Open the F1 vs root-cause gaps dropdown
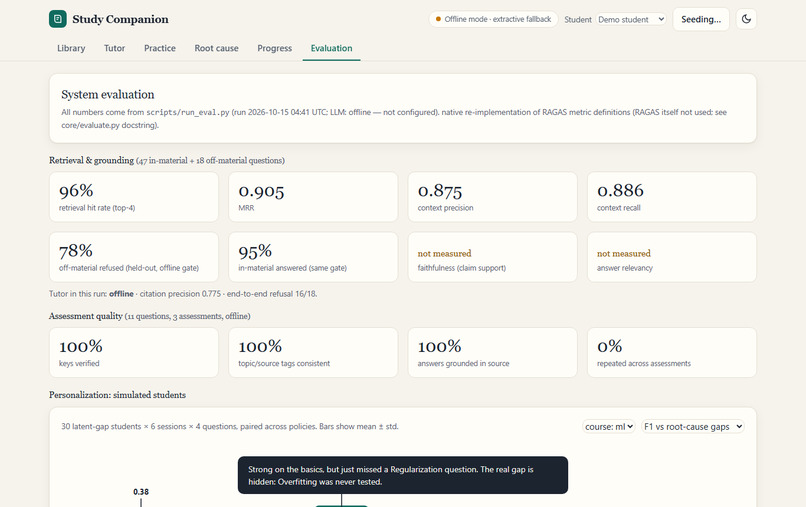Viewport: 806px width, 507px height. (692, 426)
